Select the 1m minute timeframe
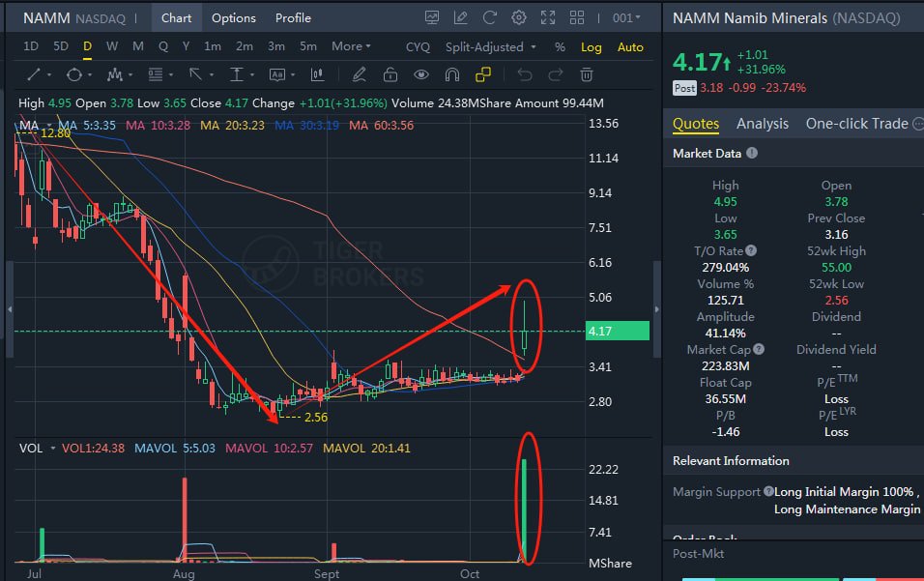The image size is (924, 581). pos(212,46)
